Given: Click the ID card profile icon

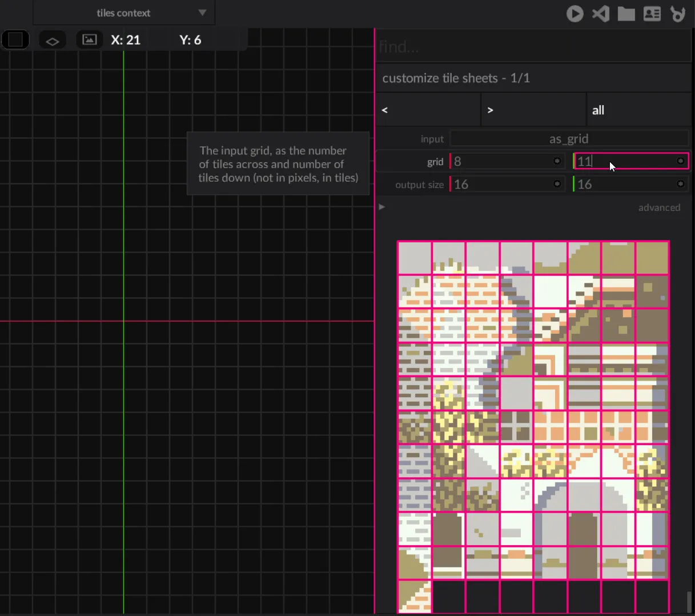Looking at the screenshot, I should 652,14.
